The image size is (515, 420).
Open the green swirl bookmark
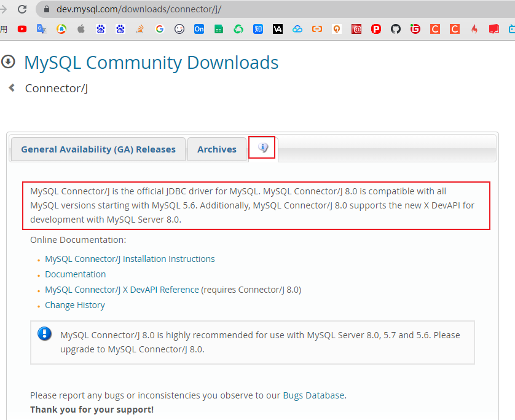[x=238, y=30]
